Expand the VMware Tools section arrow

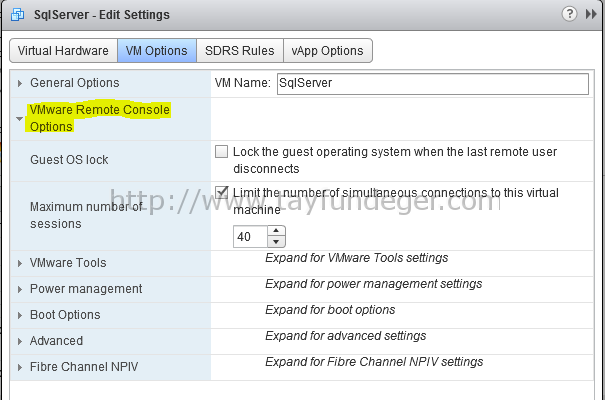point(20,263)
